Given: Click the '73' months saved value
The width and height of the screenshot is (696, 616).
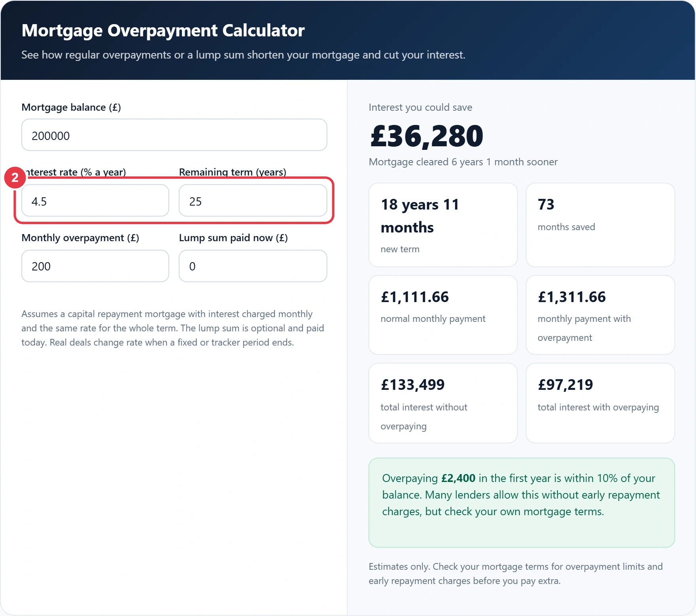Looking at the screenshot, I should click(x=546, y=204).
